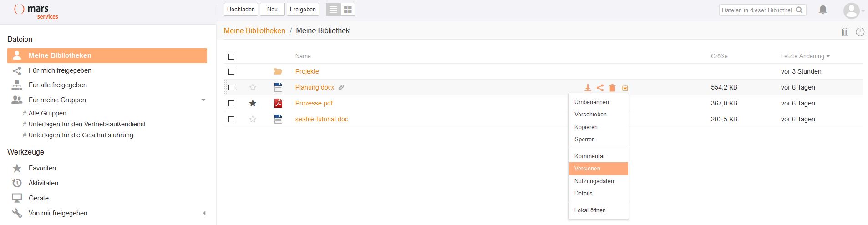Open the user avatar dropdown menu
The width and height of the screenshot is (868, 225).
pyautogui.click(x=853, y=10)
